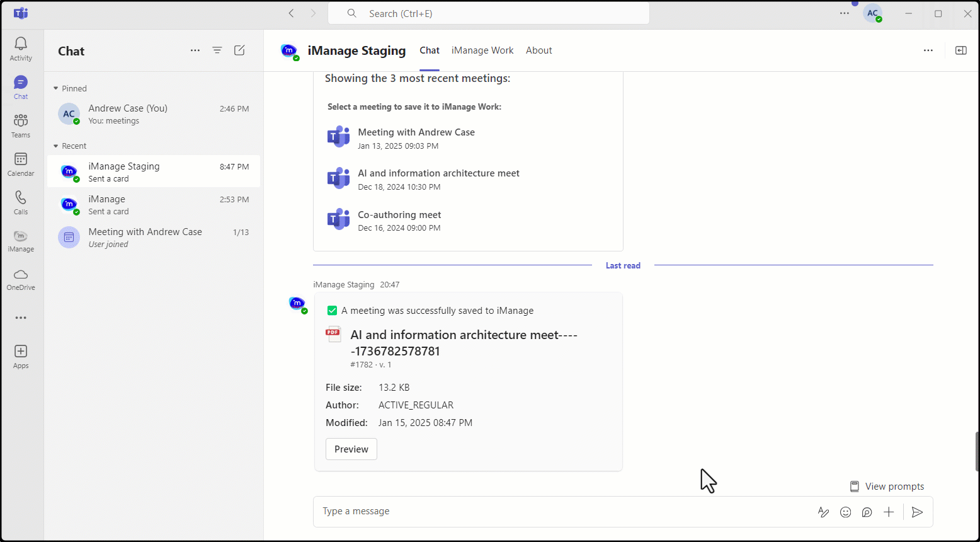
Task: Attach a file using the plus icon
Action: coord(889,512)
